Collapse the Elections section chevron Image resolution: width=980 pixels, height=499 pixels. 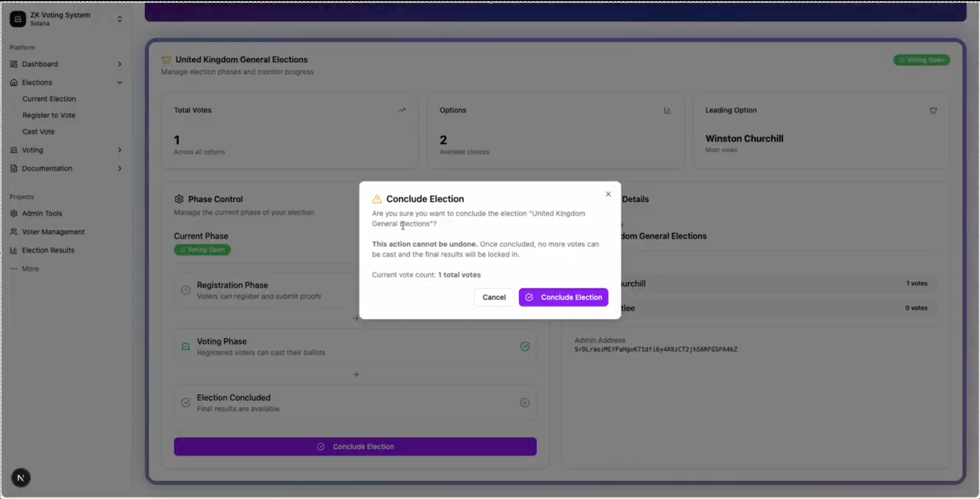point(119,83)
